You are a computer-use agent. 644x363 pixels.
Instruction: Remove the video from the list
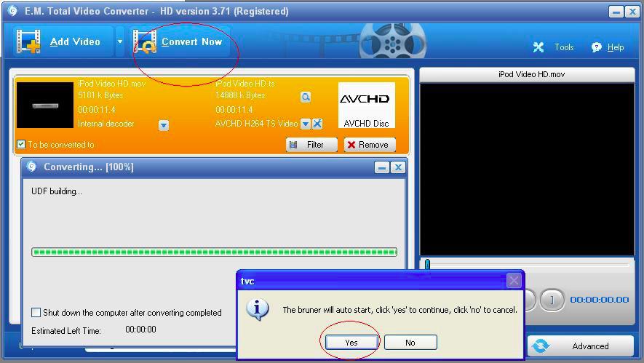click(x=369, y=145)
